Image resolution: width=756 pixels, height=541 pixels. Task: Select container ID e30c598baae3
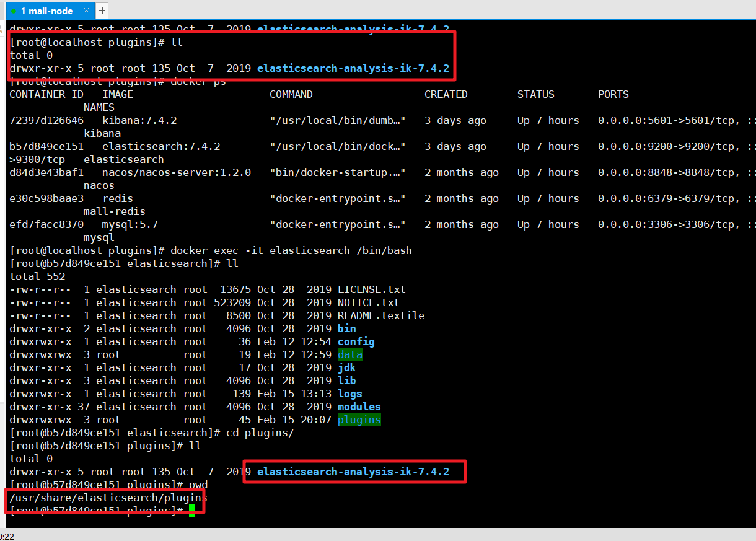coord(46,198)
